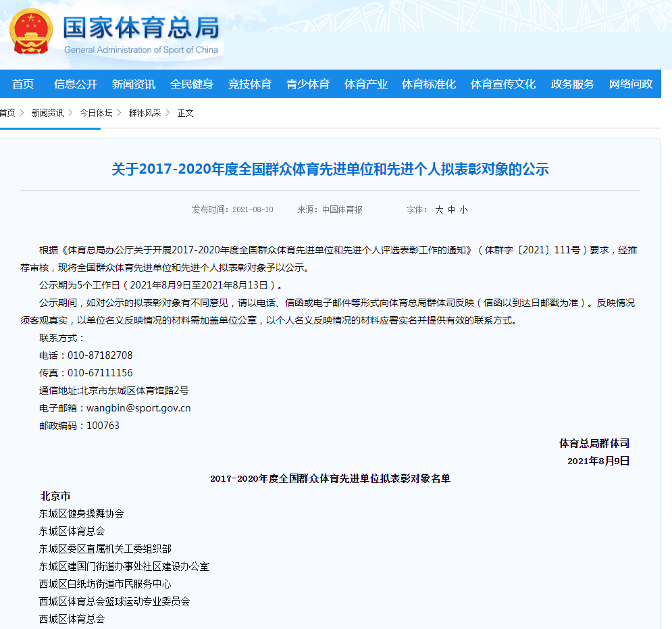Set font size to small with 小
Screen dimensions: 672x629
[x=463, y=210]
